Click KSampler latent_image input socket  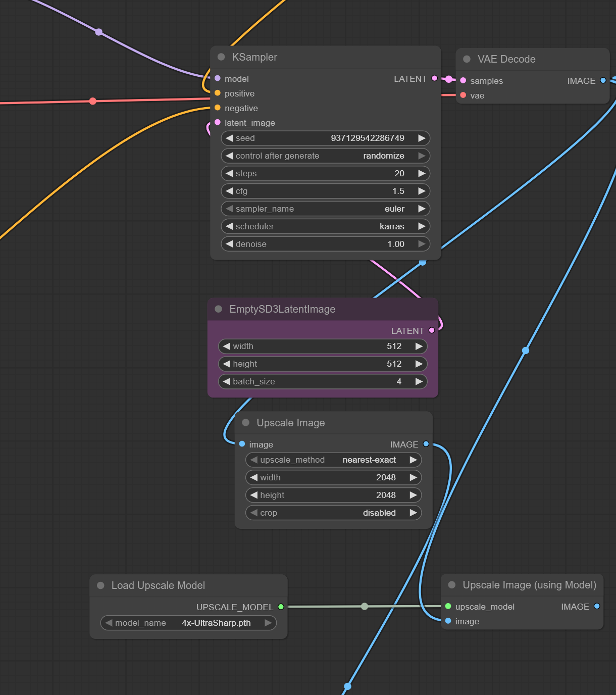click(x=218, y=122)
